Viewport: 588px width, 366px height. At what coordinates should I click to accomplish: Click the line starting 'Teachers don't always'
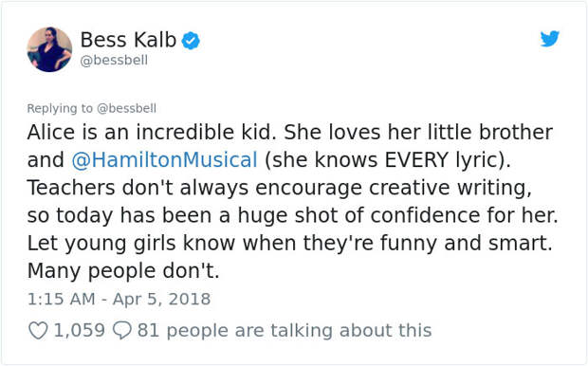coord(280,188)
